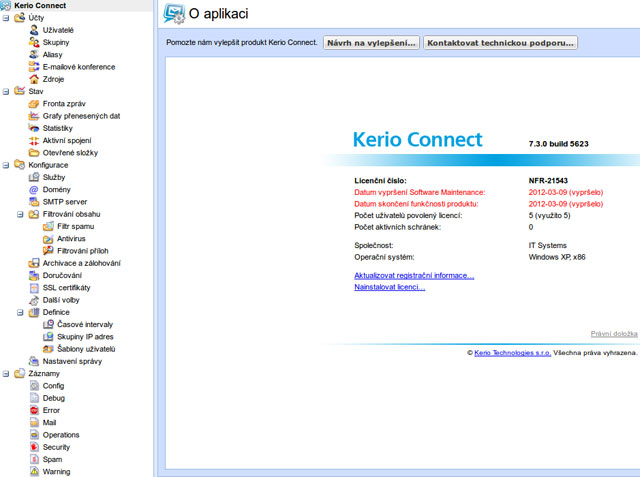
Task: Open the Domény at-sign icon
Action: [x=34, y=189]
